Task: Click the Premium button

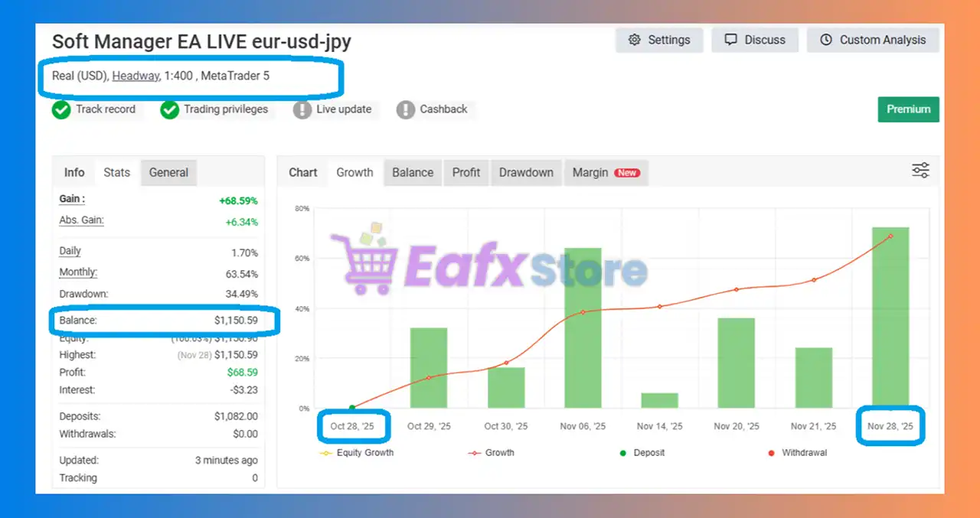Action: point(908,109)
